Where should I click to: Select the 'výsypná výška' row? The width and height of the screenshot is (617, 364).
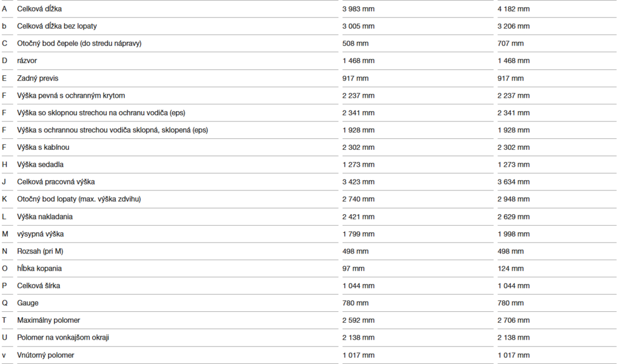click(x=308, y=234)
